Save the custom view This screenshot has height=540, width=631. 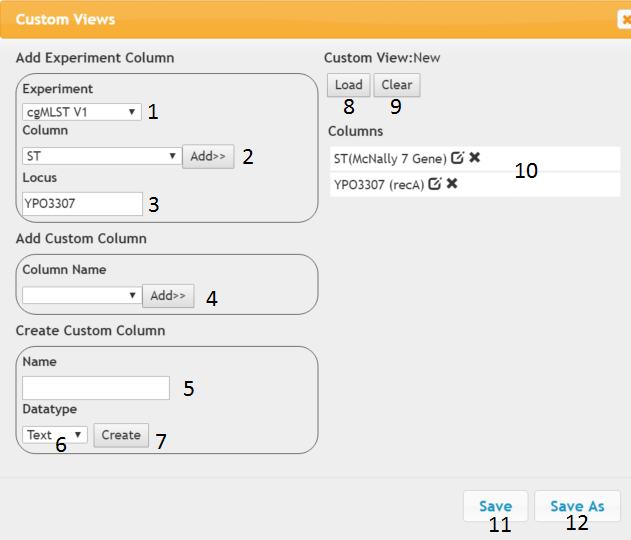pos(495,506)
